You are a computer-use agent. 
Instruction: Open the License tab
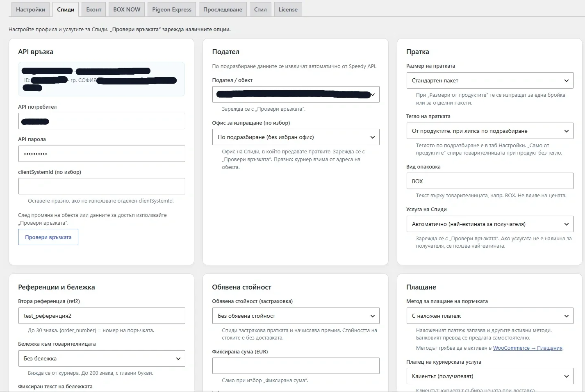coord(288,9)
